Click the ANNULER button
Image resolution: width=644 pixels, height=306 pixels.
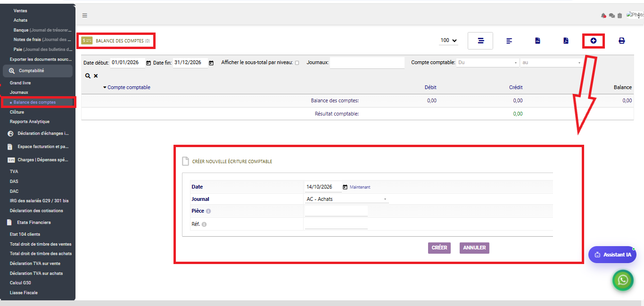point(474,248)
